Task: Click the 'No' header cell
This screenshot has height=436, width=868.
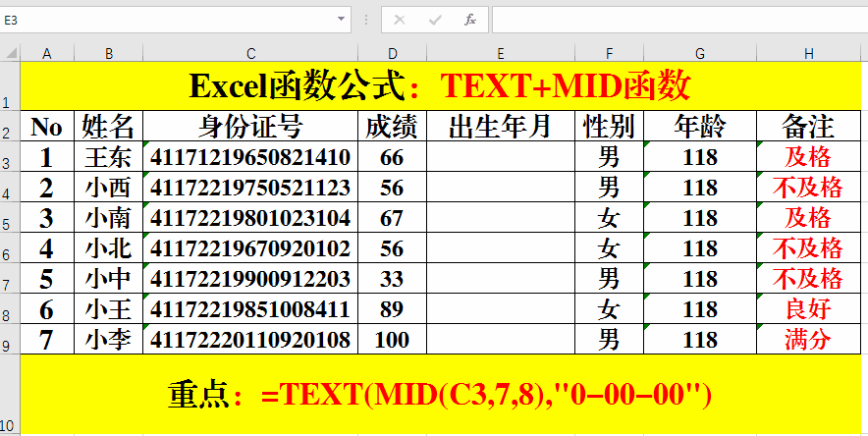Action: click(x=47, y=126)
